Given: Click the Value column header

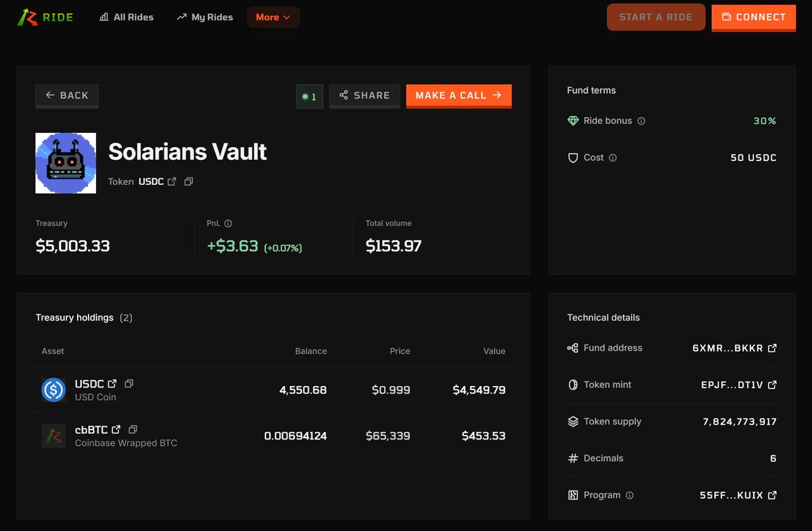Looking at the screenshot, I should (494, 352).
